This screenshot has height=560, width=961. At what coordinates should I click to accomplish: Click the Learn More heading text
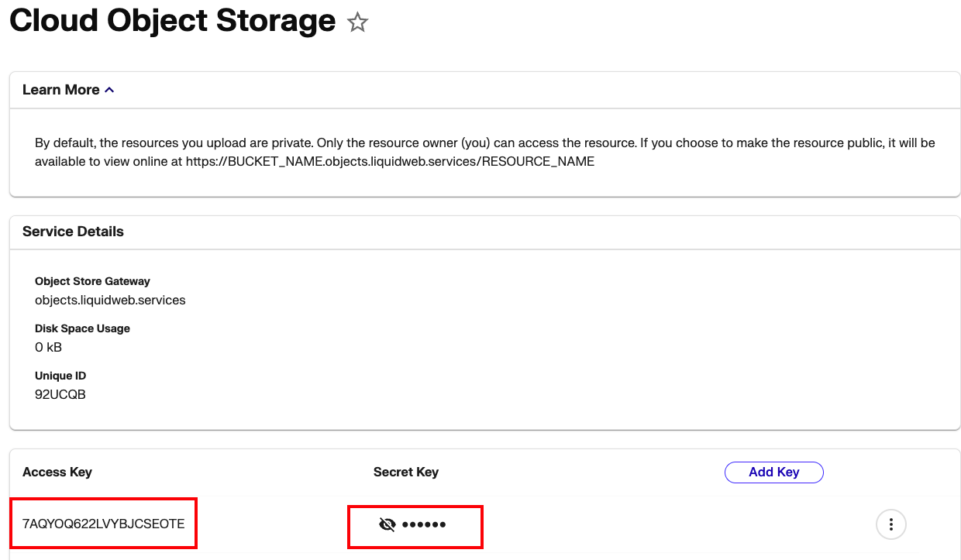60,90
